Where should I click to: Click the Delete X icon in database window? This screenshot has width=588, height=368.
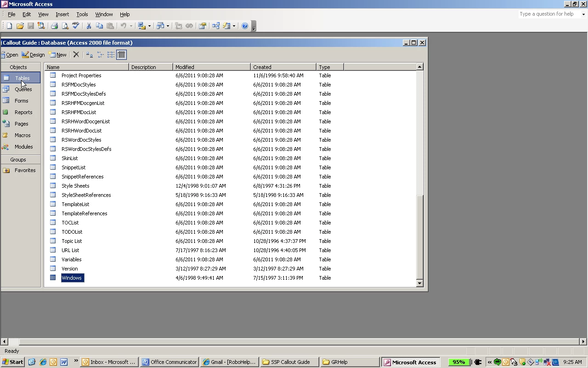[x=76, y=55]
